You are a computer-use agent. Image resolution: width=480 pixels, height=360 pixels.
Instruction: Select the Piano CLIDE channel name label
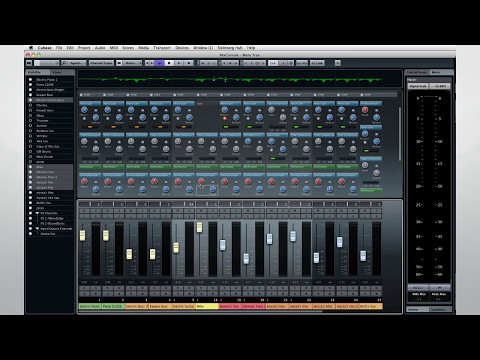(113, 306)
